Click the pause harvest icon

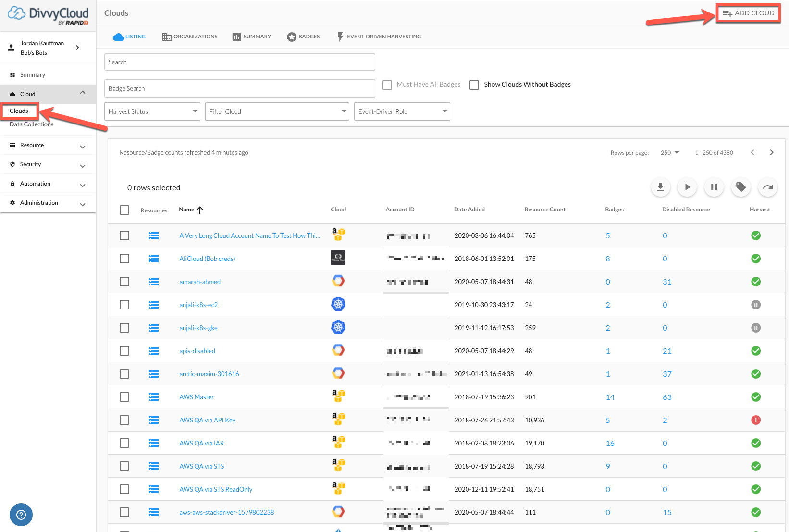[714, 187]
